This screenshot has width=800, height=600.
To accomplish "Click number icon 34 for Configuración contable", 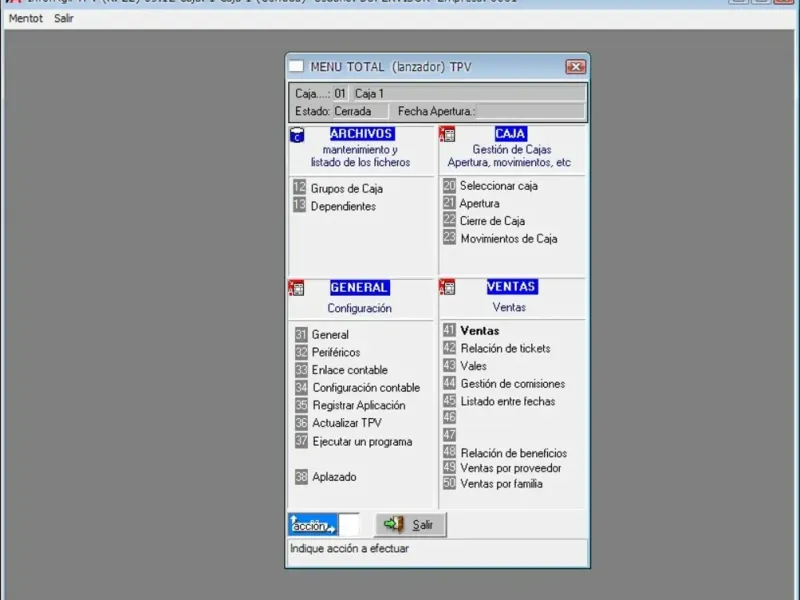I will (x=301, y=388).
